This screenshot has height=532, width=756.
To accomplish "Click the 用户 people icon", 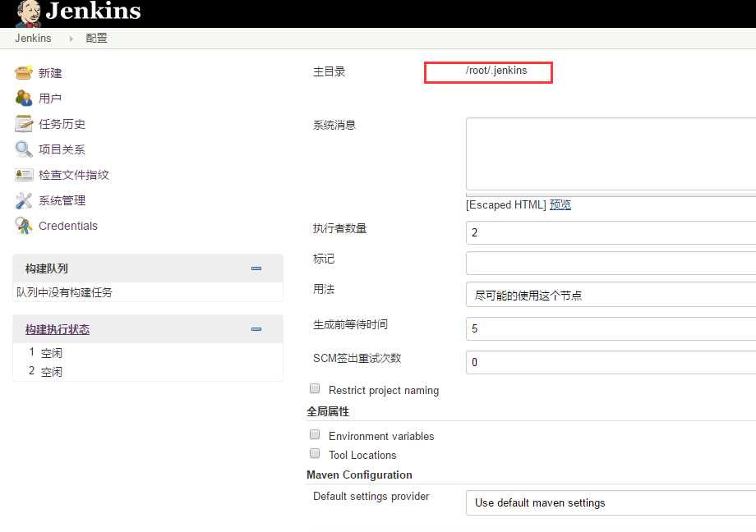I will pyautogui.click(x=23, y=99).
